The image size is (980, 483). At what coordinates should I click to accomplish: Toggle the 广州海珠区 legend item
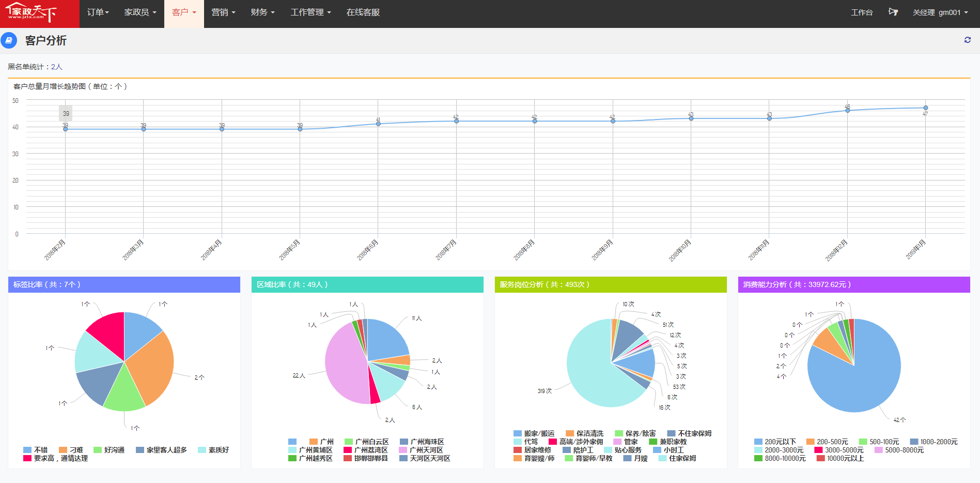[x=422, y=442]
